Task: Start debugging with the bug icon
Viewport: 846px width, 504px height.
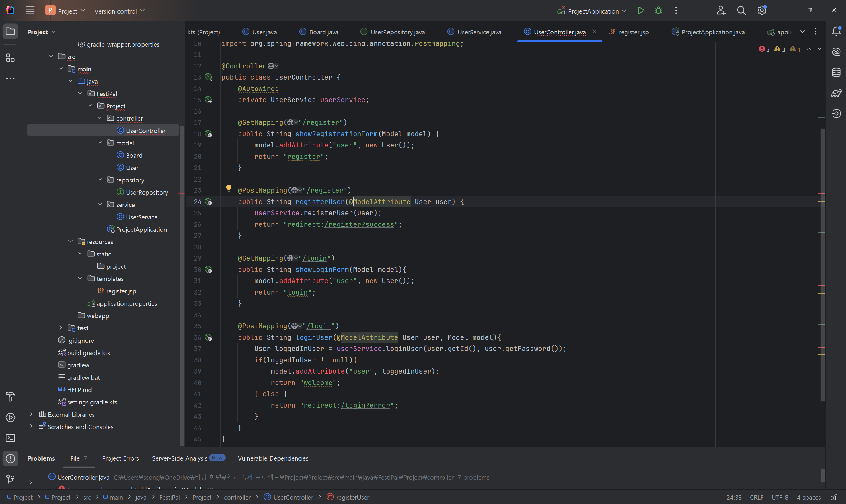Action: point(658,11)
